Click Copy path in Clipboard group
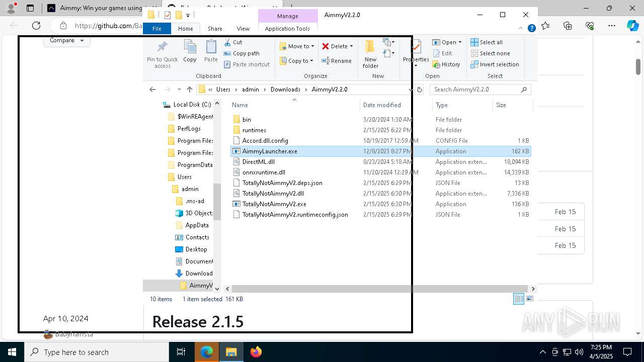Viewport: 644px width, 362px height. (x=242, y=53)
